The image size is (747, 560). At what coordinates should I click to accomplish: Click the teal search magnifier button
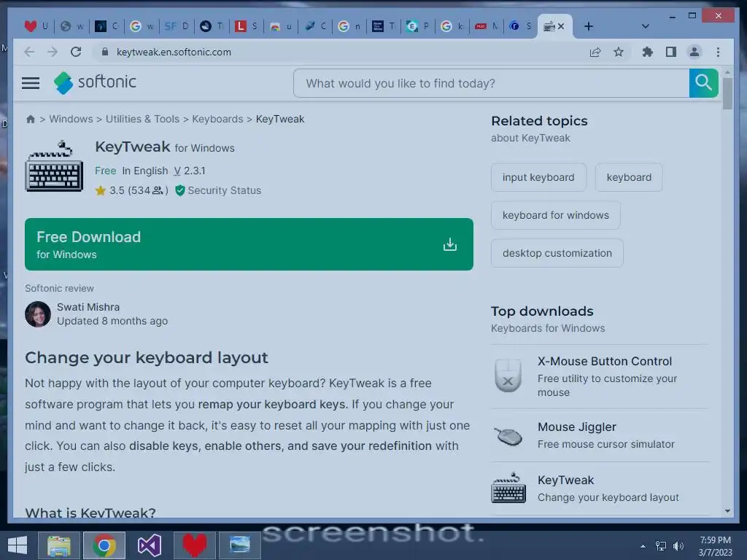(703, 83)
